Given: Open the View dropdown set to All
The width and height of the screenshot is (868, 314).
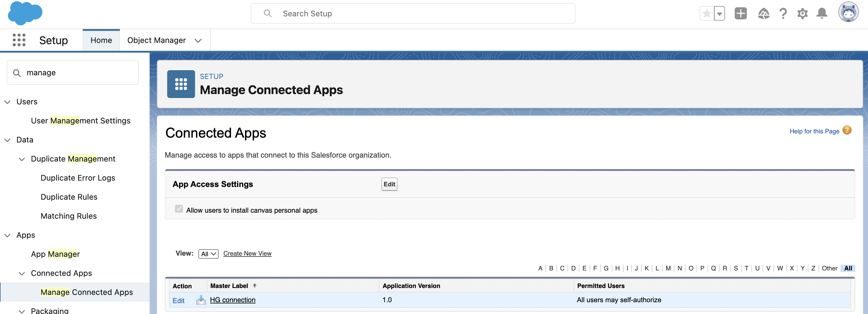Looking at the screenshot, I should (x=208, y=254).
